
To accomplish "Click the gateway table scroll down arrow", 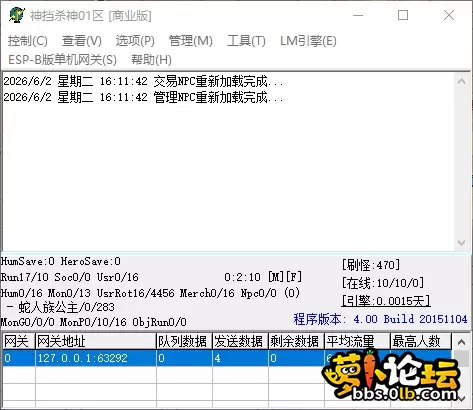I will click(x=461, y=399).
